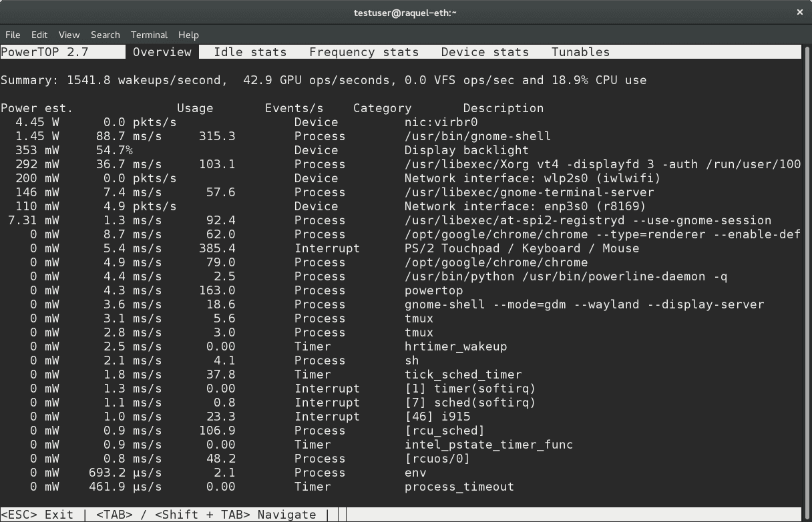Open the Search menu
The height and width of the screenshot is (522, 812).
click(x=105, y=35)
